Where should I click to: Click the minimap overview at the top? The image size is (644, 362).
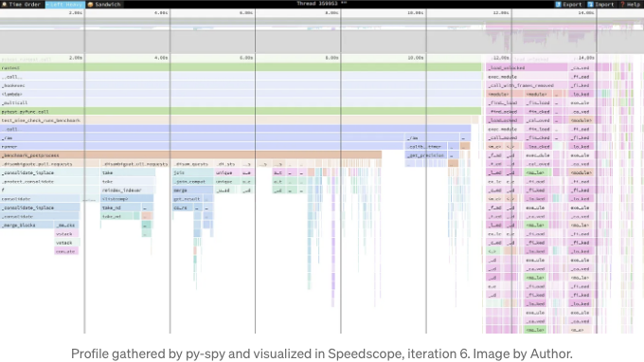pos(322,35)
